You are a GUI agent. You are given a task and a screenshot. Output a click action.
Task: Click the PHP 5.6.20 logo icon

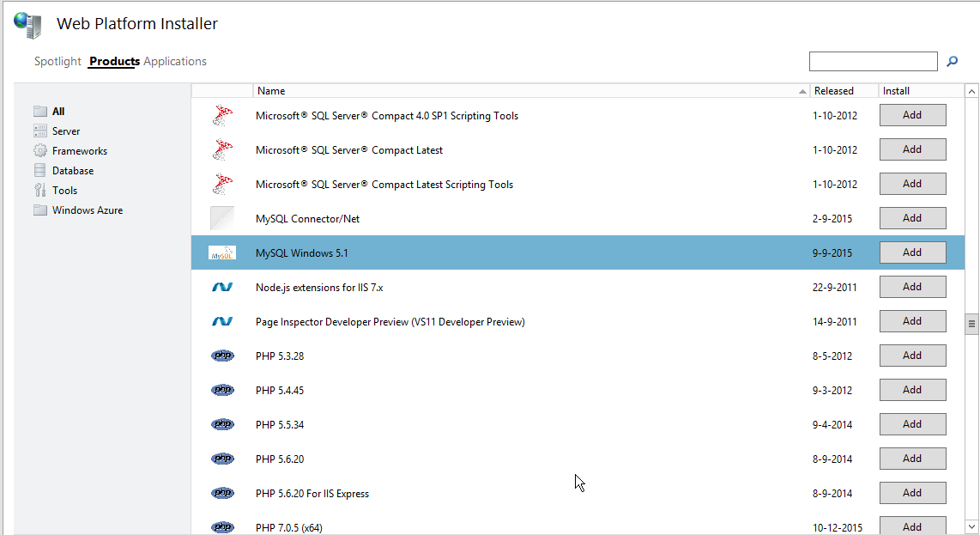tap(222, 459)
